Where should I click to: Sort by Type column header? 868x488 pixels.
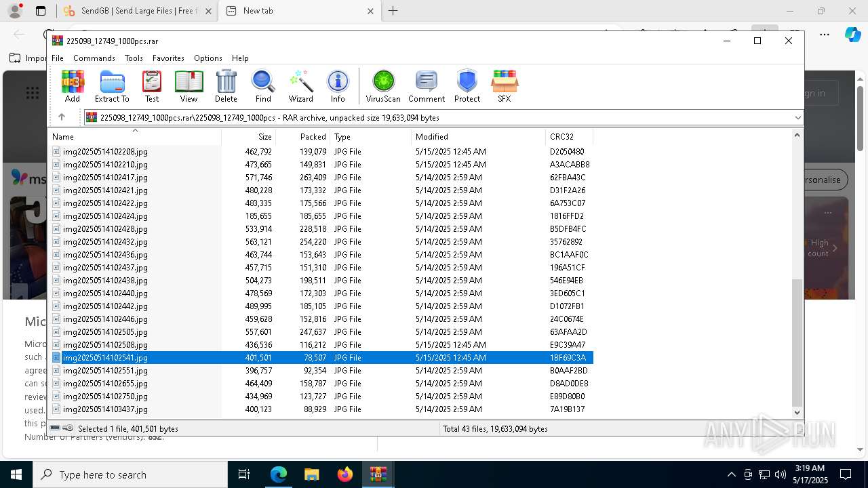pyautogui.click(x=370, y=137)
